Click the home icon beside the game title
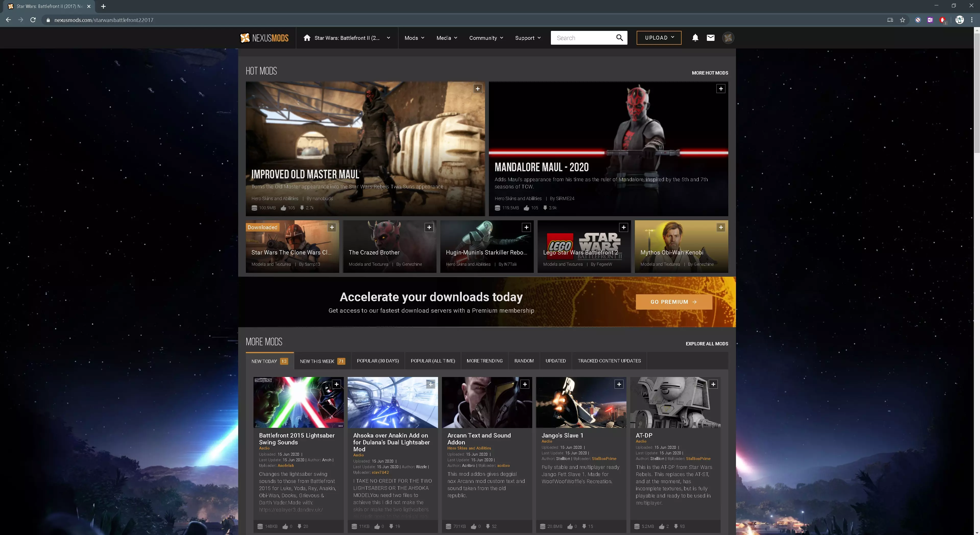 click(307, 38)
